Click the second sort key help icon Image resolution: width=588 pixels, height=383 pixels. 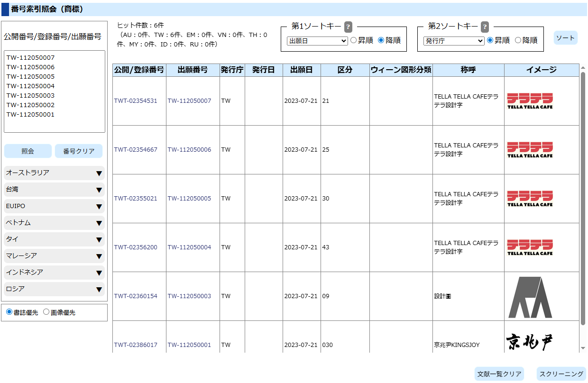[x=485, y=27]
